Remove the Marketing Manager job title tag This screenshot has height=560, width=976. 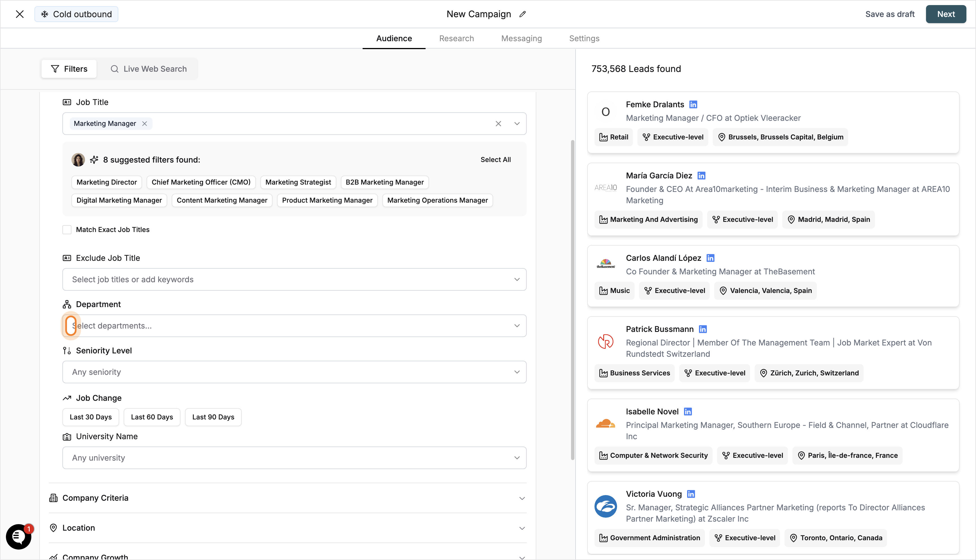(x=145, y=123)
